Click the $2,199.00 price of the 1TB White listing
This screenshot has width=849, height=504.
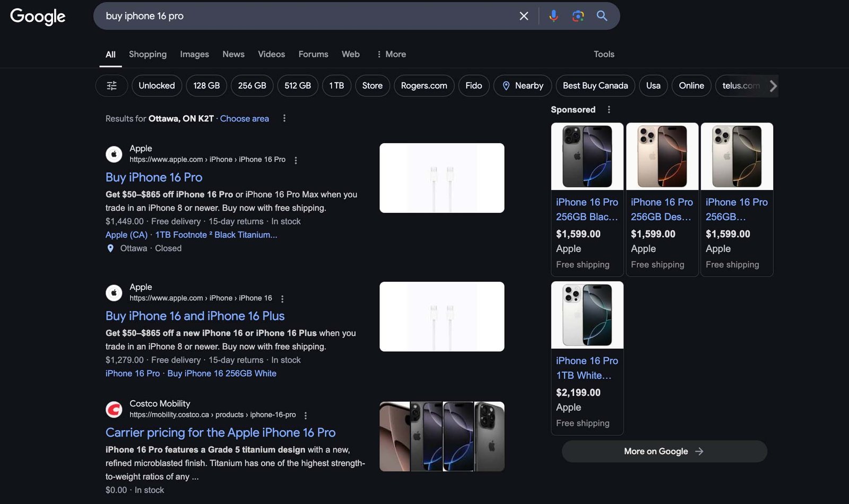pyautogui.click(x=578, y=393)
